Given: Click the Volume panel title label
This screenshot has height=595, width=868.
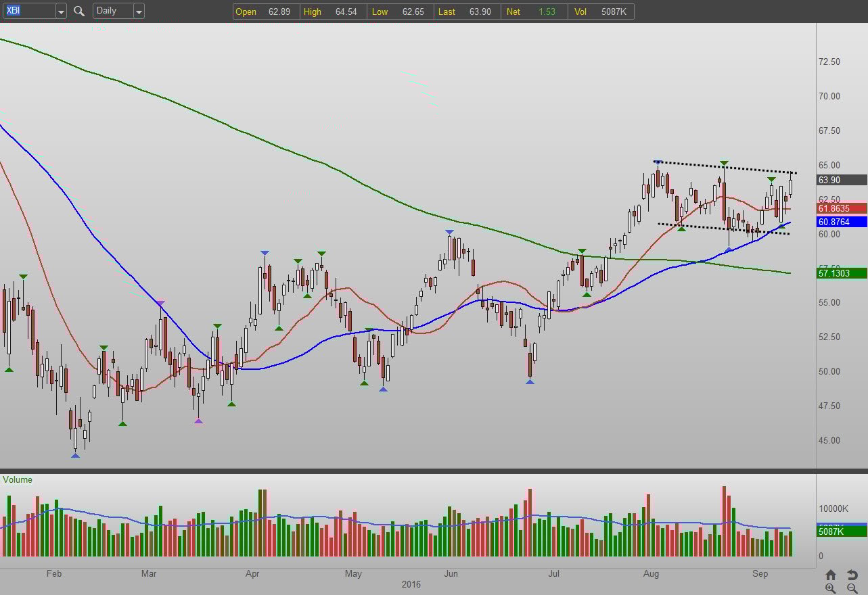Looking at the screenshot, I should tap(18, 479).
